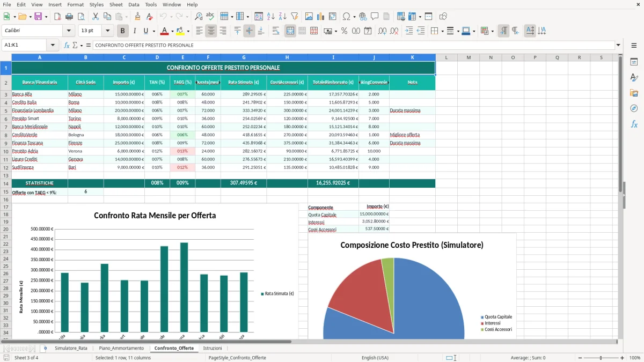Open Conditional Formatting dropdown arrow

click(492, 31)
